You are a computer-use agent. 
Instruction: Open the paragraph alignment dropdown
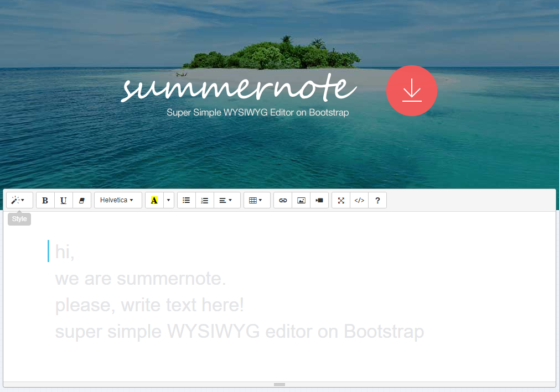227,200
